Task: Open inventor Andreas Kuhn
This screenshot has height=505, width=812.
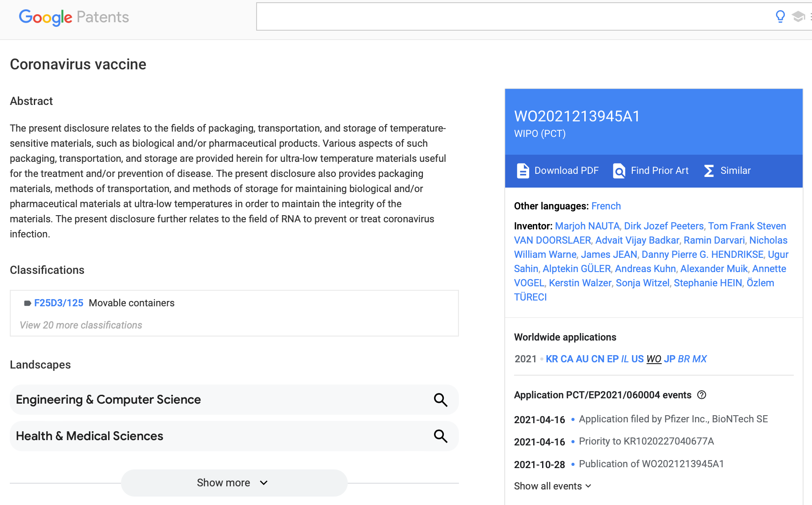Action: [x=645, y=269]
